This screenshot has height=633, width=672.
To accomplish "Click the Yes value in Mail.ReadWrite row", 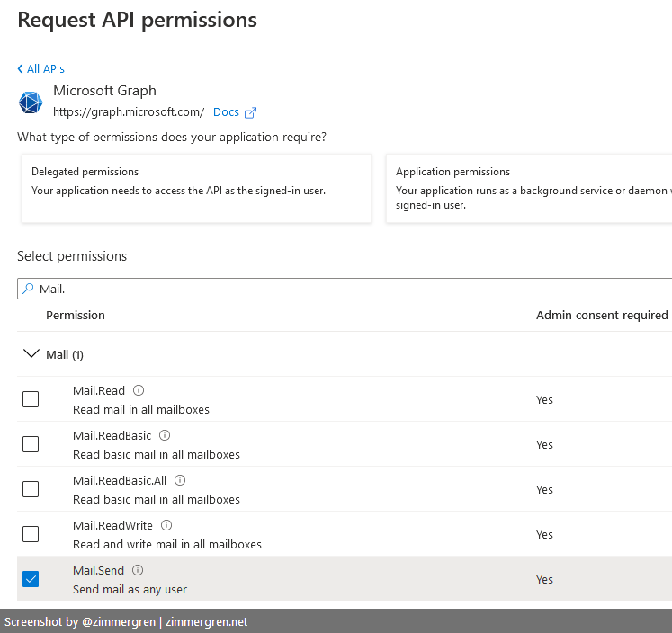I will 544,534.
